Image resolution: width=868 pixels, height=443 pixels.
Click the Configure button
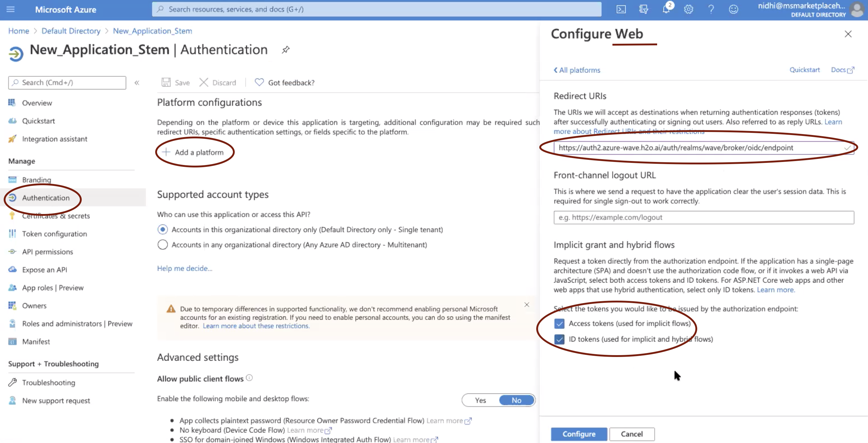pyautogui.click(x=578, y=434)
